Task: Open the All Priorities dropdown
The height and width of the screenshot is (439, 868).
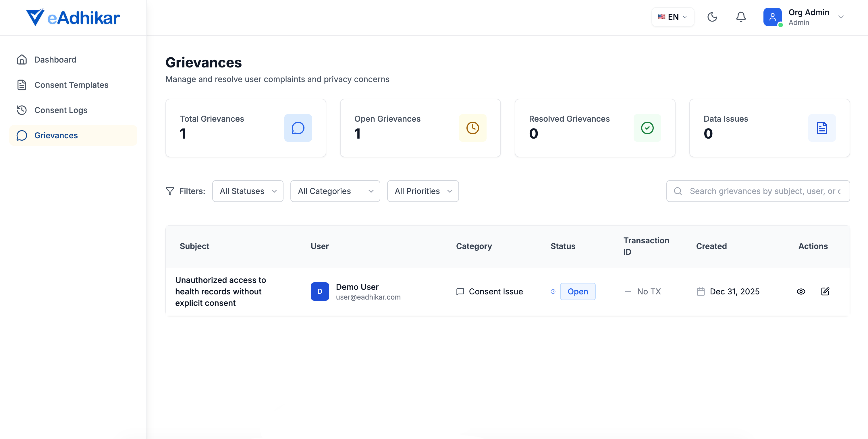Action: click(423, 191)
